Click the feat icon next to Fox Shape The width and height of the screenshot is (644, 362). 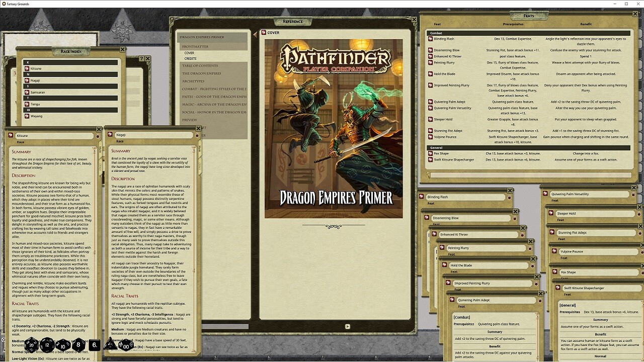click(431, 153)
